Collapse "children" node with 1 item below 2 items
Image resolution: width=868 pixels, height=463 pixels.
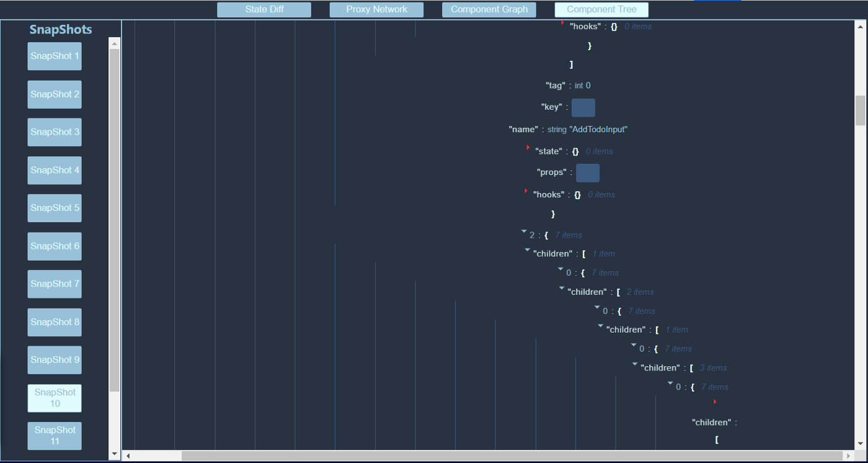600,326
